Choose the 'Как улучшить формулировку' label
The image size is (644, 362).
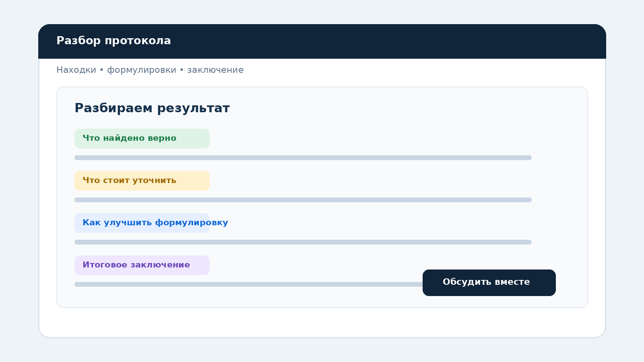(151, 223)
